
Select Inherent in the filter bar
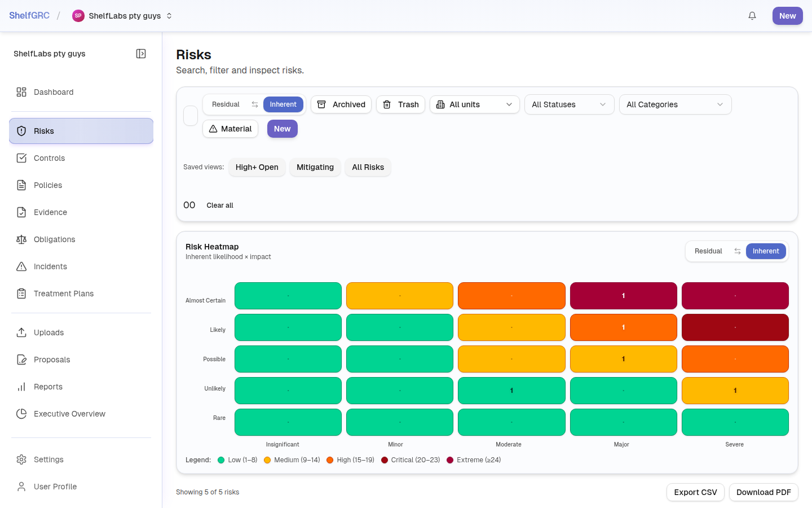tap(283, 104)
